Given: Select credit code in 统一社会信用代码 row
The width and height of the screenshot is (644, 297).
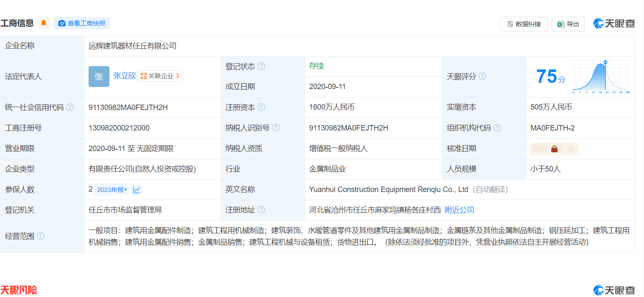Looking at the screenshot, I should tap(128, 108).
